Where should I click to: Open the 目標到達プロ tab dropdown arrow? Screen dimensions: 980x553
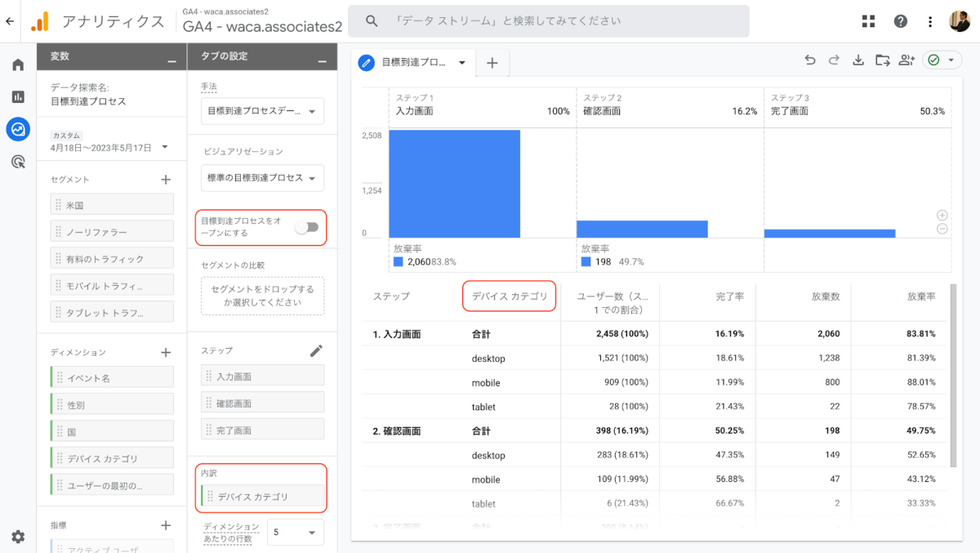click(462, 63)
